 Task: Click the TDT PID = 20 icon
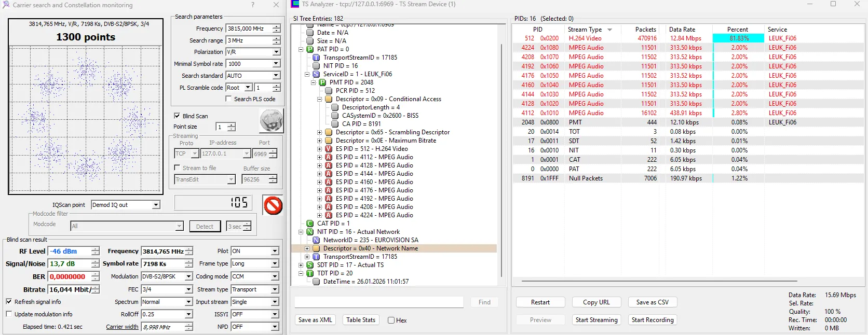(x=310, y=273)
